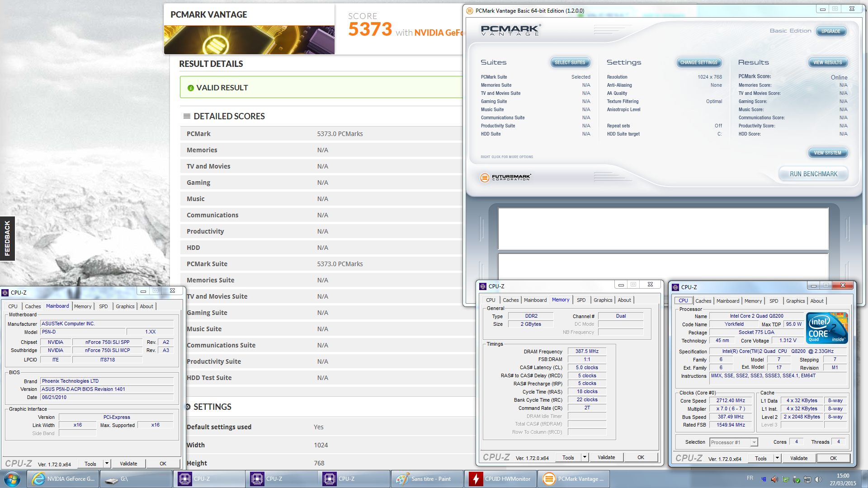This screenshot has width=868, height=488.
Task: Click the PCMark Score Online result text
Action: click(839, 77)
